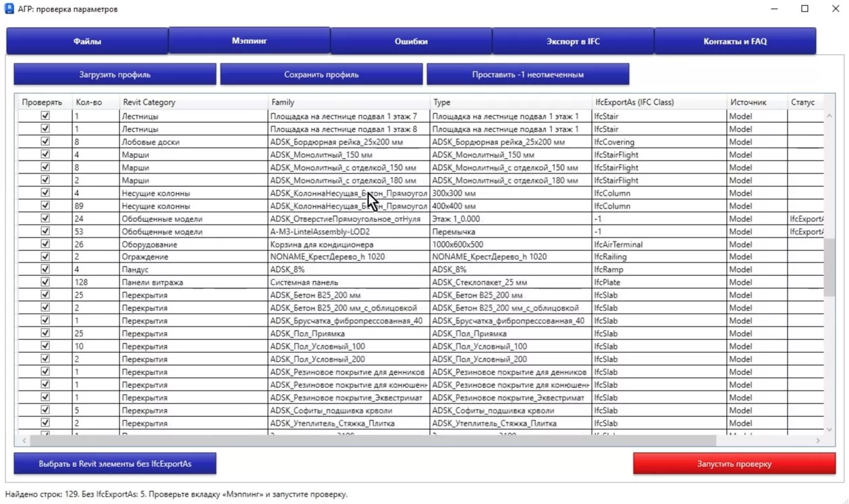Select Revit elements without IfcExportAs
This screenshot has width=849, height=504.
point(115,464)
